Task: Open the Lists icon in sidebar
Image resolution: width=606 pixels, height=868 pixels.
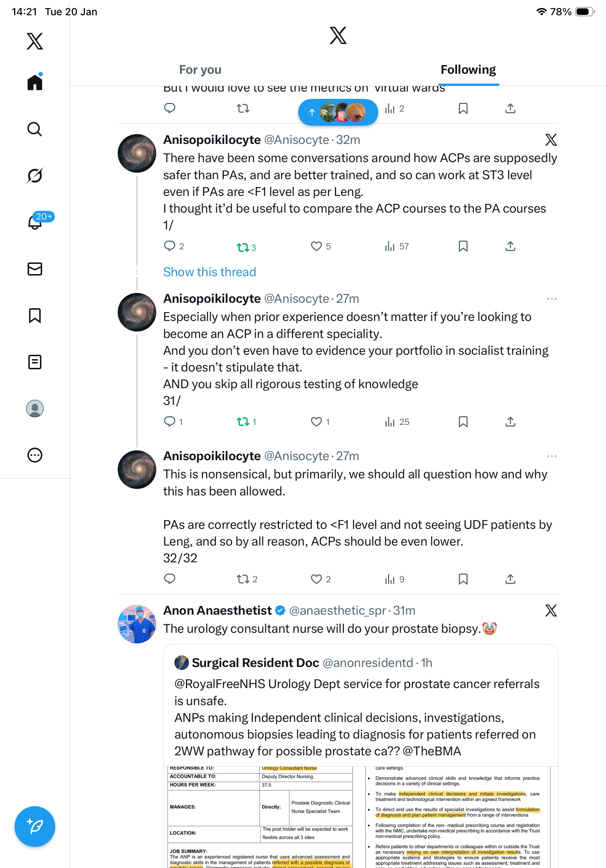Action: click(x=35, y=362)
